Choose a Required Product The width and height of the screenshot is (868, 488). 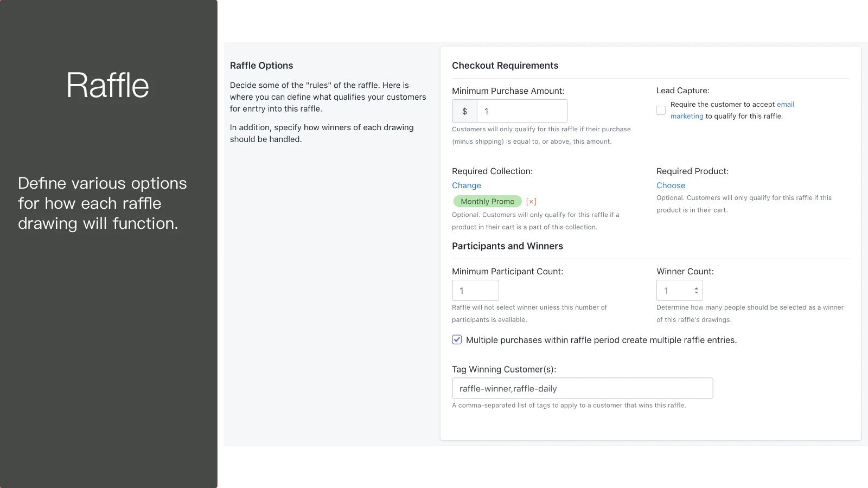pyautogui.click(x=671, y=185)
